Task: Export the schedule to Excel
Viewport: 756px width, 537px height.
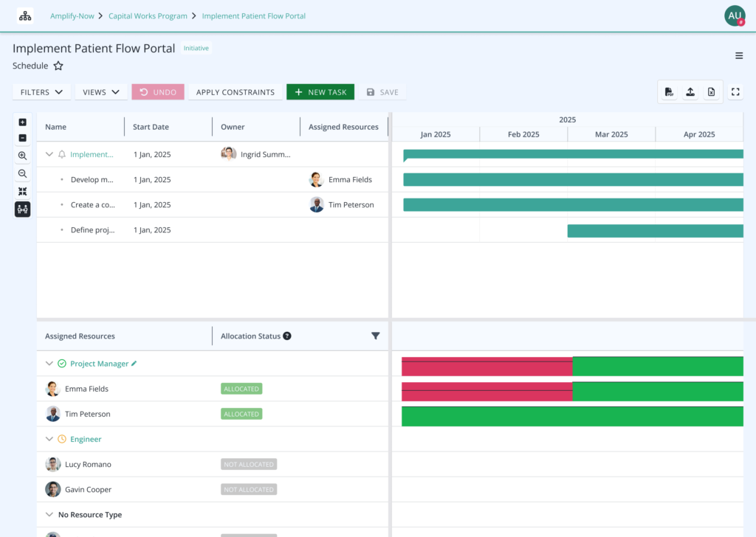Action: [711, 92]
